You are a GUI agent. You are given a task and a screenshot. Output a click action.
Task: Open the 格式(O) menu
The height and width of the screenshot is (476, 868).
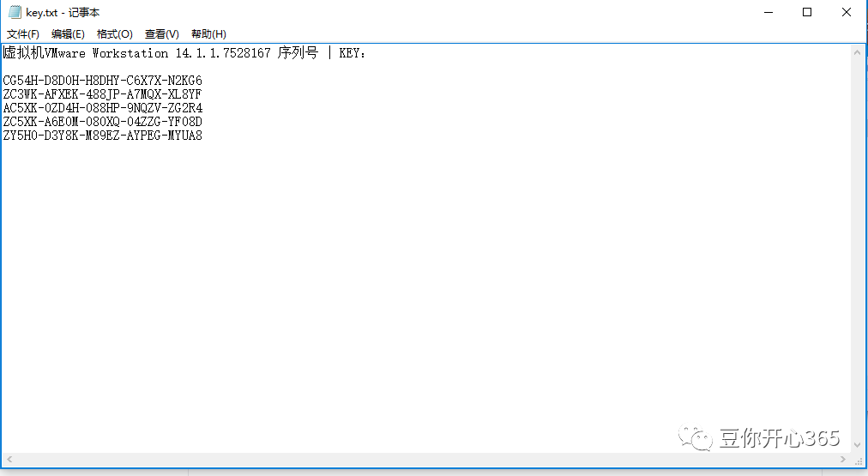tap(115, 34)
